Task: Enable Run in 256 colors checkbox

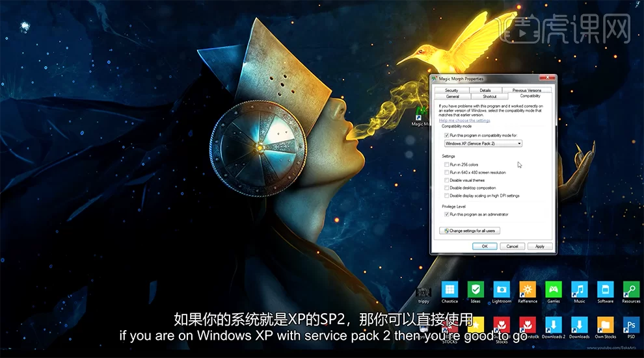Action: coord(446,164)
